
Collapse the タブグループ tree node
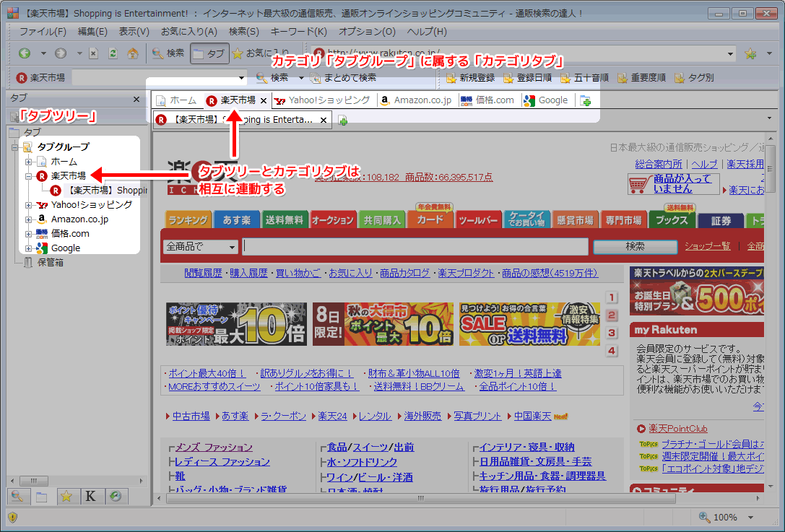pyautogui.click(x=15, y=147)
